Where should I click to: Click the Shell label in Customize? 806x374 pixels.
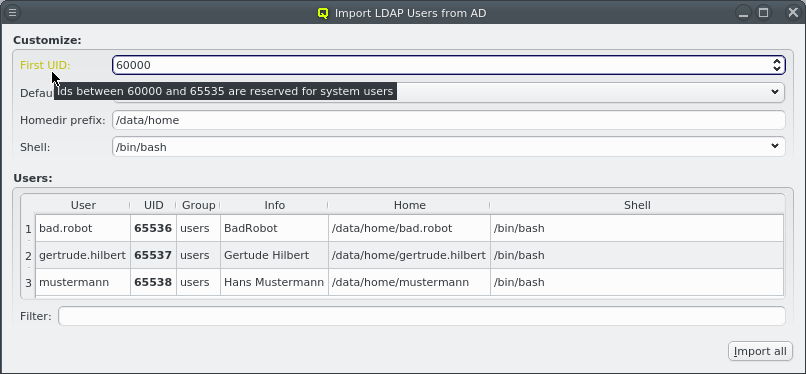click(x=35, y=147)
